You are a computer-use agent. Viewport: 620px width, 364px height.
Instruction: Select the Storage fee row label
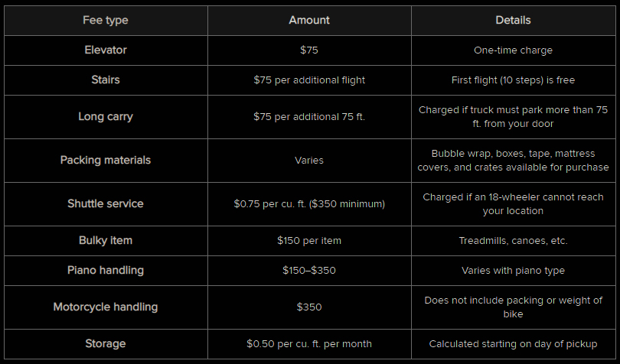(x=106, y=343)
